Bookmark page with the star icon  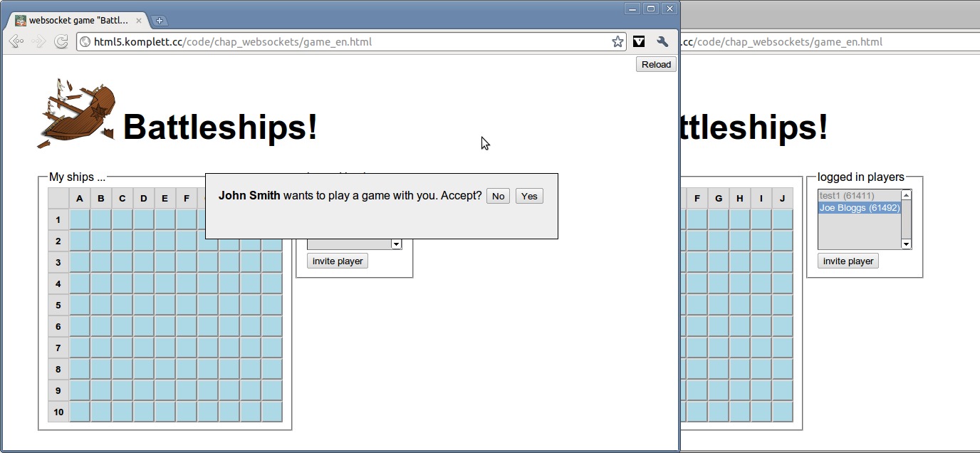617,42
